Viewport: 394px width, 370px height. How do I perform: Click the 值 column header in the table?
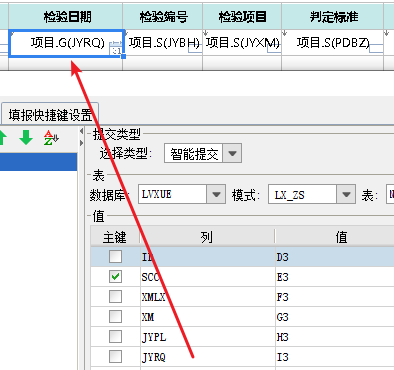pos(335,237)
